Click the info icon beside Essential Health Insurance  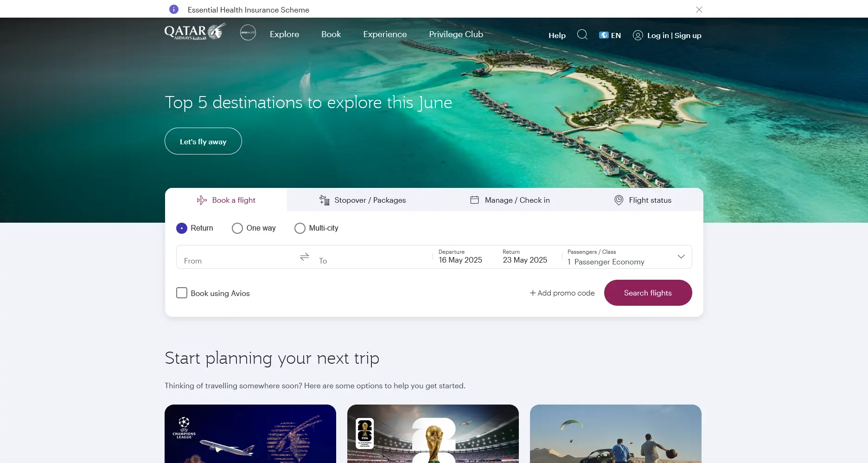[174, 9]
